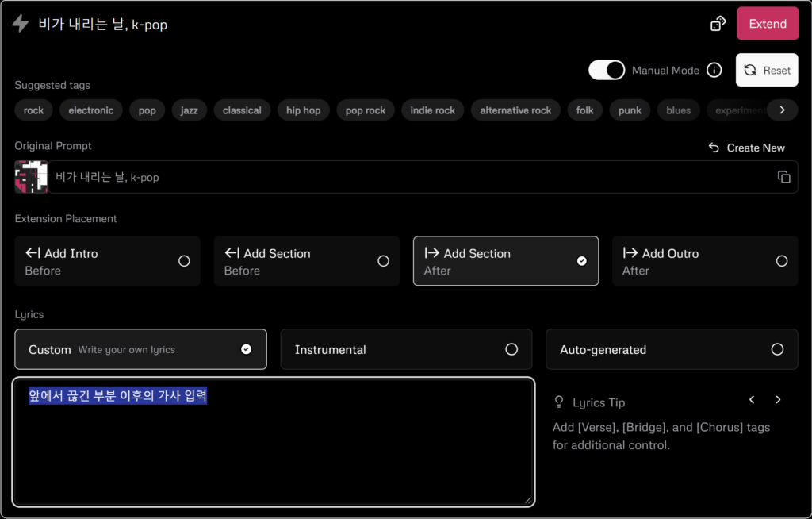Viewport: 812px width, 519px height.
Task: Open the Manual Mode info icon
Action: click(714, 70)
